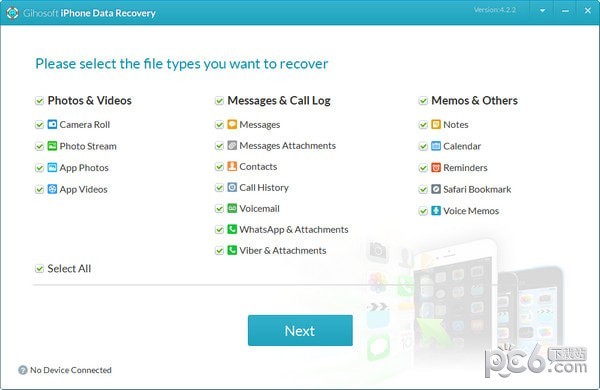
Task: Click the Reminders alarm icon
Action: [x=436, y=167]
